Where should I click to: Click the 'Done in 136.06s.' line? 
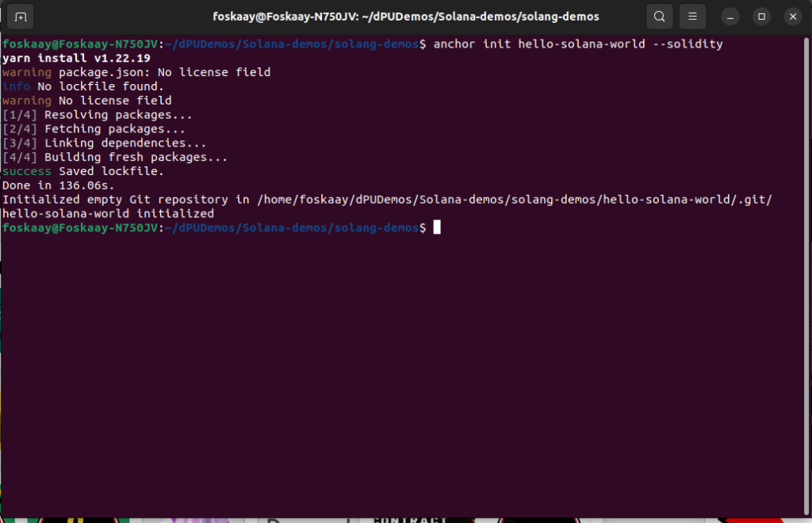coord(59,185)
